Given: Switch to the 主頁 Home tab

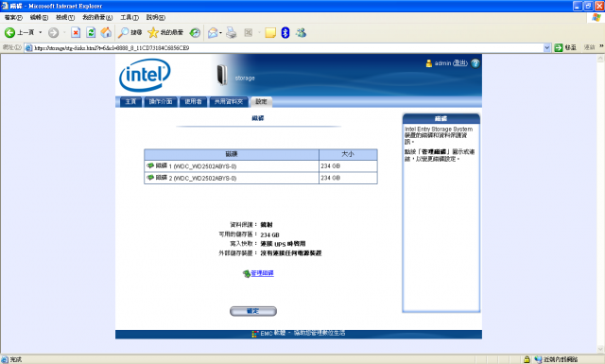Looking at the screenshot, I should (x=130, y=101).
